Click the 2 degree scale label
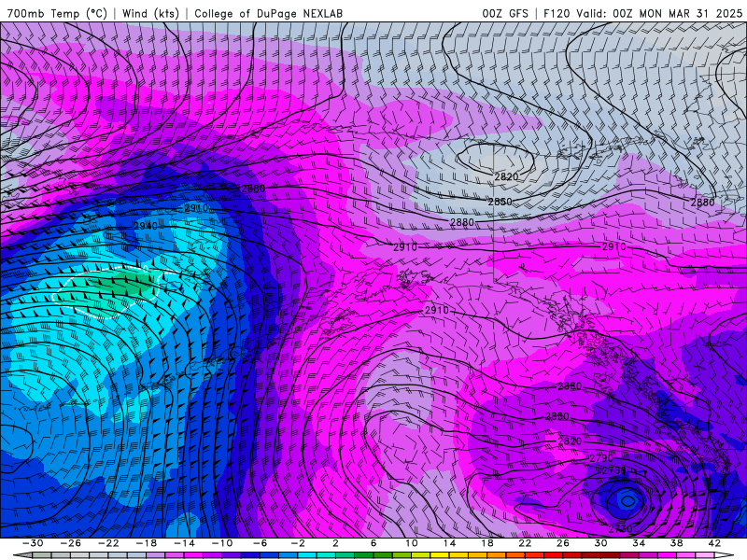 (x=335, y=543)
